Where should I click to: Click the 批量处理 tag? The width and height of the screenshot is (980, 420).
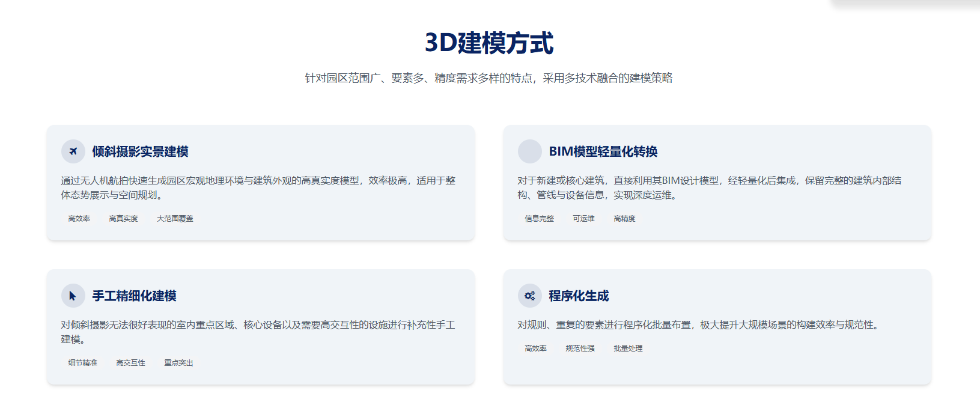coord(628,348)
